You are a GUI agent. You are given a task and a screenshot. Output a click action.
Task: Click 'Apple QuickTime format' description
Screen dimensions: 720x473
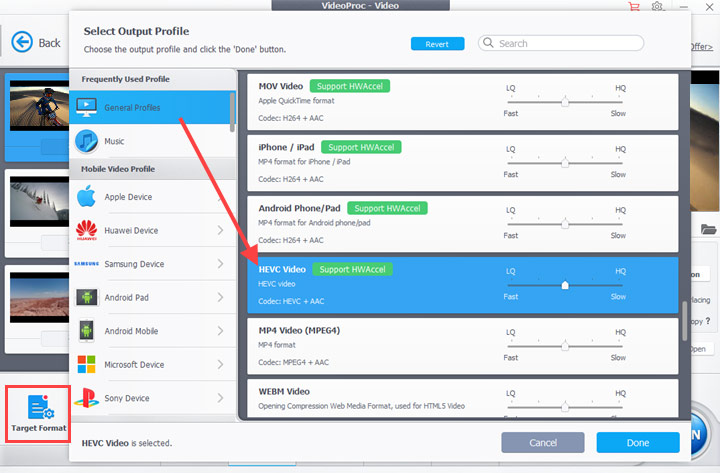[x=296, y=101]
